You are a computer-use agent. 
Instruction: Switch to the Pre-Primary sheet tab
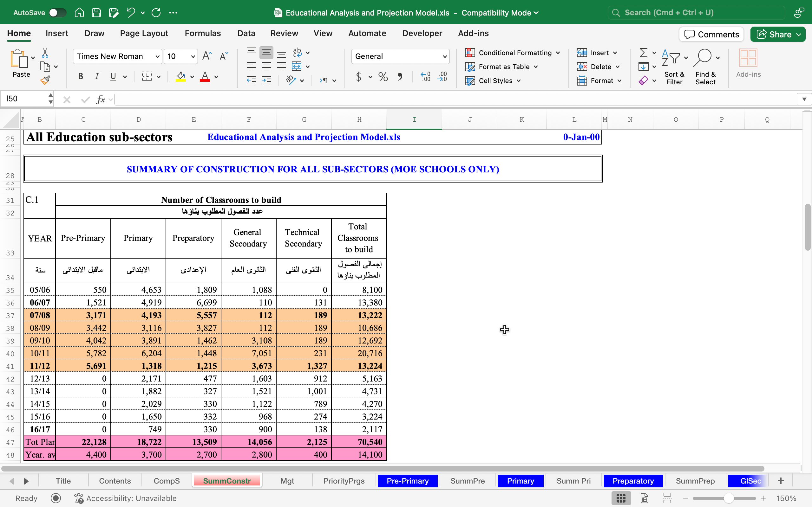click(407, 481)
